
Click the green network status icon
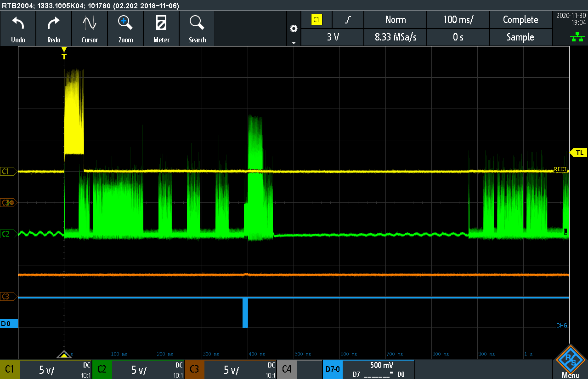pos(577,38)
